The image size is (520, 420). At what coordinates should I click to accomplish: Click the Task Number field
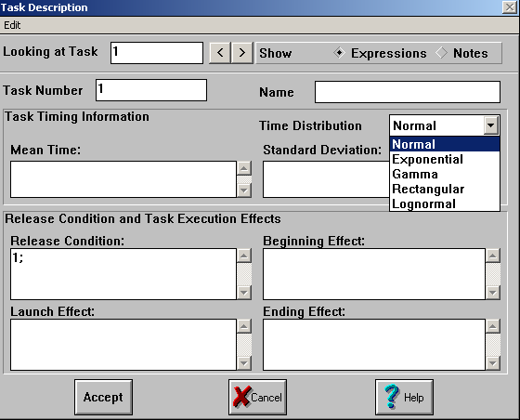151,90
